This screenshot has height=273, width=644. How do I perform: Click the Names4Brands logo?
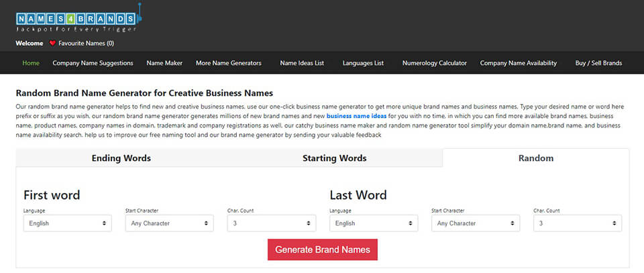tap(79, 19)
